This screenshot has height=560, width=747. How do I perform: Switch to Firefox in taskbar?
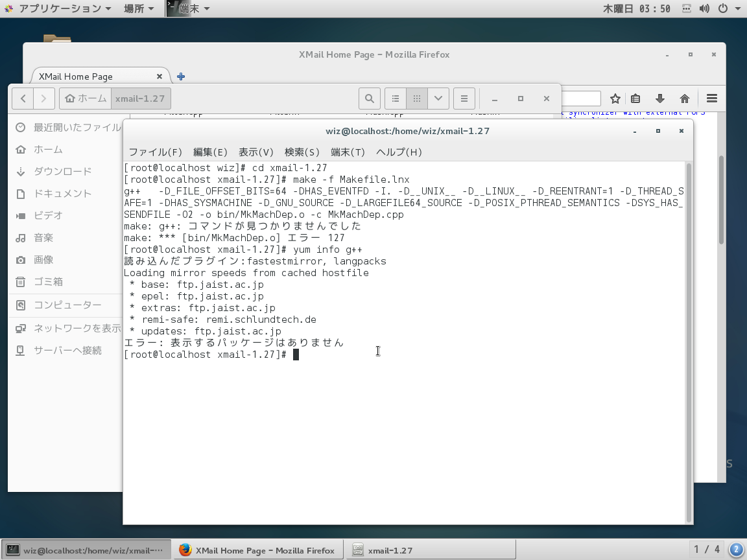coord(257,550)
